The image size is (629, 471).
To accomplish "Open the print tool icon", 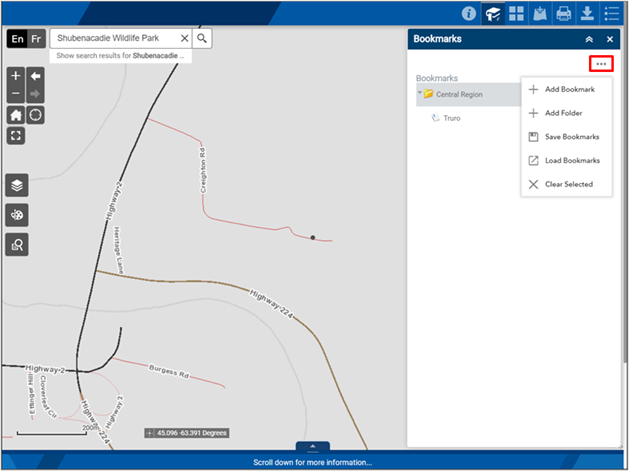I will (564, 14).
